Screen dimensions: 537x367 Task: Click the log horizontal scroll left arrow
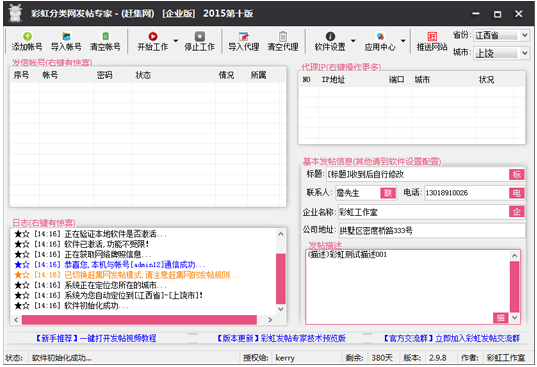16,320
